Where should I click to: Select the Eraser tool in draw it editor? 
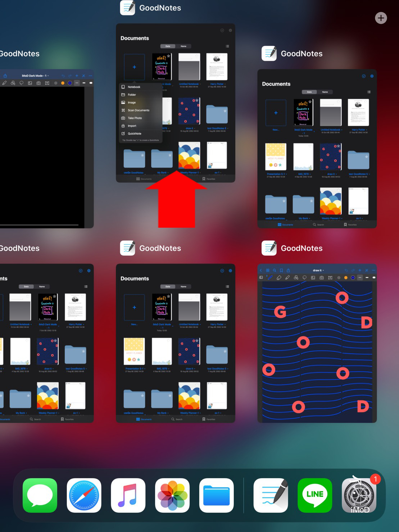click(x=279, y=278)
